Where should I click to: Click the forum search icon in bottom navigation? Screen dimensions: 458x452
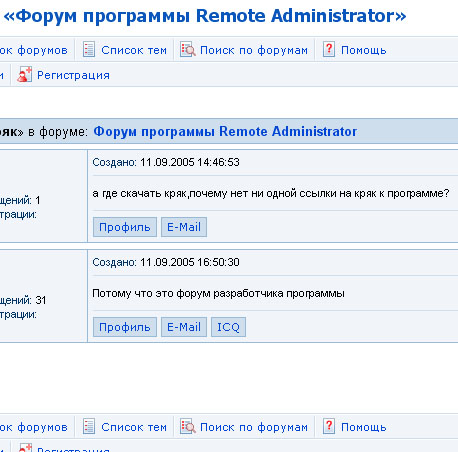(188, 426)
